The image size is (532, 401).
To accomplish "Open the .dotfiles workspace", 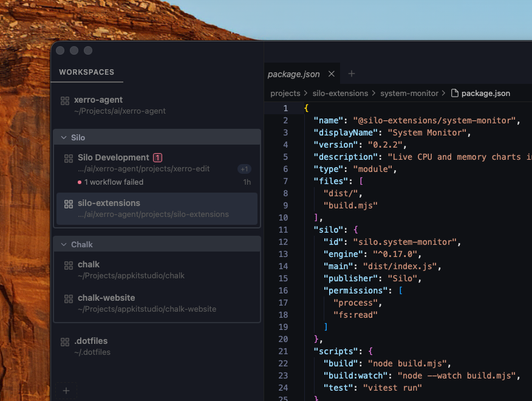I will coord(157,346).
